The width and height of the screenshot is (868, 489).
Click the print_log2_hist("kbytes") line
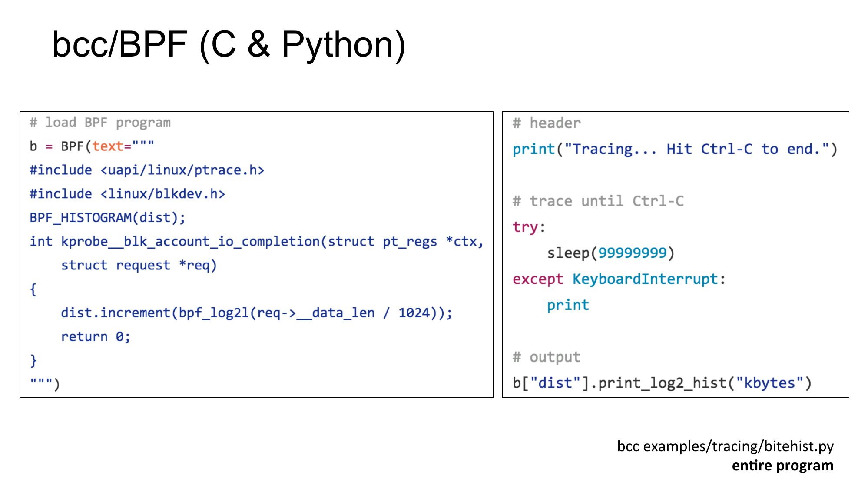(x=662, y=383)
